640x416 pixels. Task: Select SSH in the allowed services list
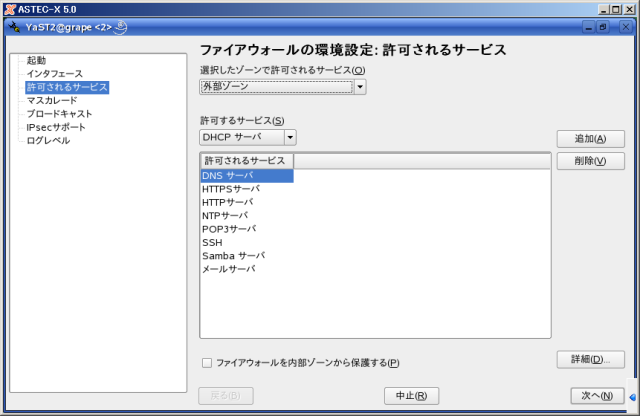(x=212, y=242)
